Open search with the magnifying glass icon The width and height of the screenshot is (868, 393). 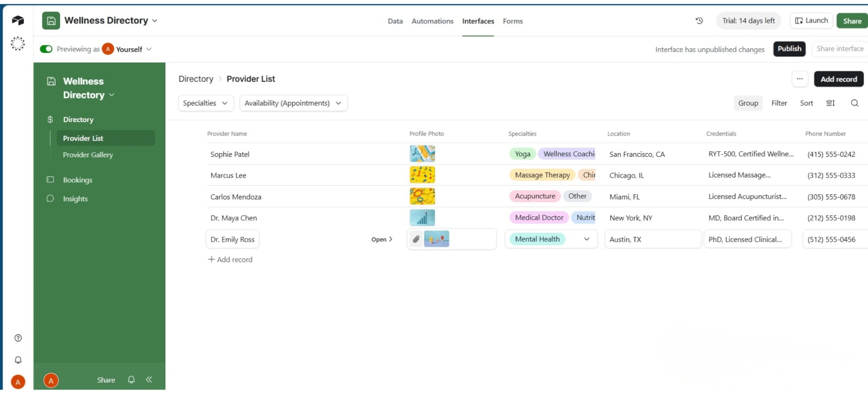click(855, 103)
